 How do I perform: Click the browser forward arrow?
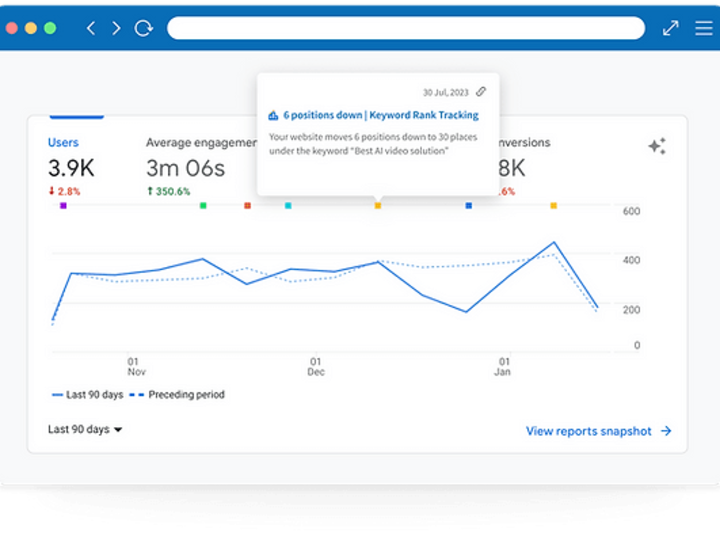117,28
